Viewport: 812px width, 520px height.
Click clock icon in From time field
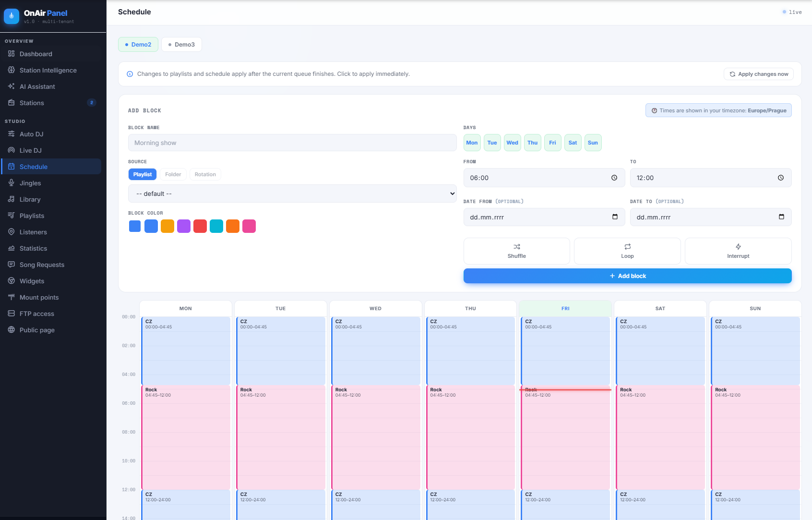coord(614,178)
